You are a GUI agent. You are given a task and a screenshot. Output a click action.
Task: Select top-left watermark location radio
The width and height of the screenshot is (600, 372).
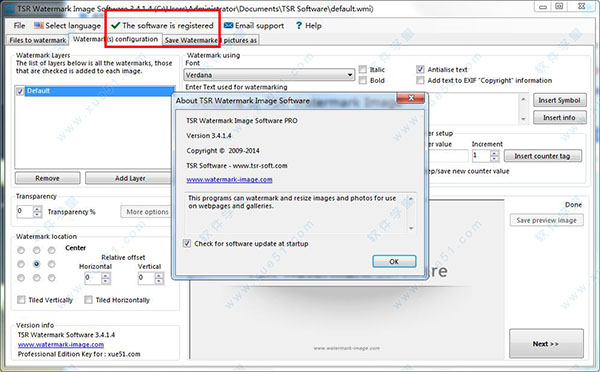(21, 250)
